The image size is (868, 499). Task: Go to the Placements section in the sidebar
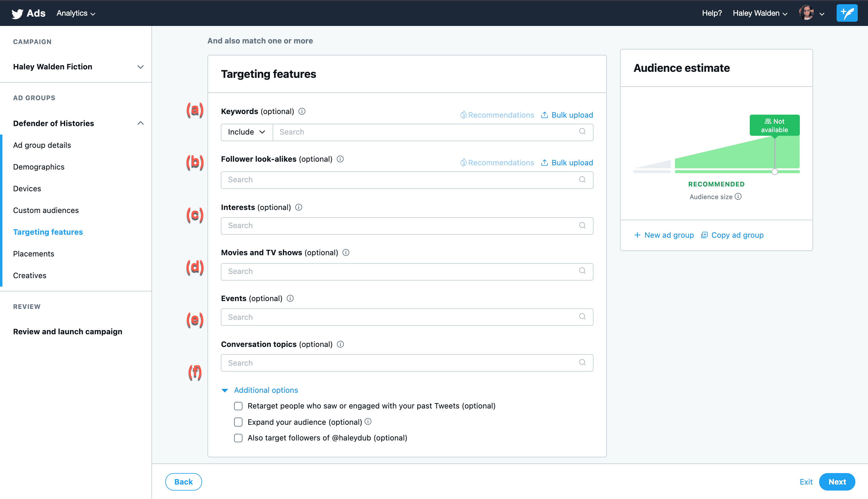coord(33,254)
